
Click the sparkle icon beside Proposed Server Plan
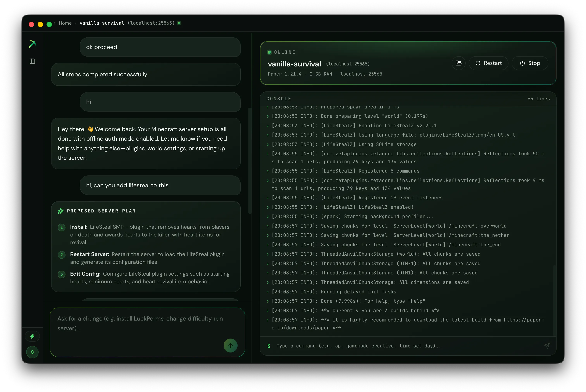61,211
